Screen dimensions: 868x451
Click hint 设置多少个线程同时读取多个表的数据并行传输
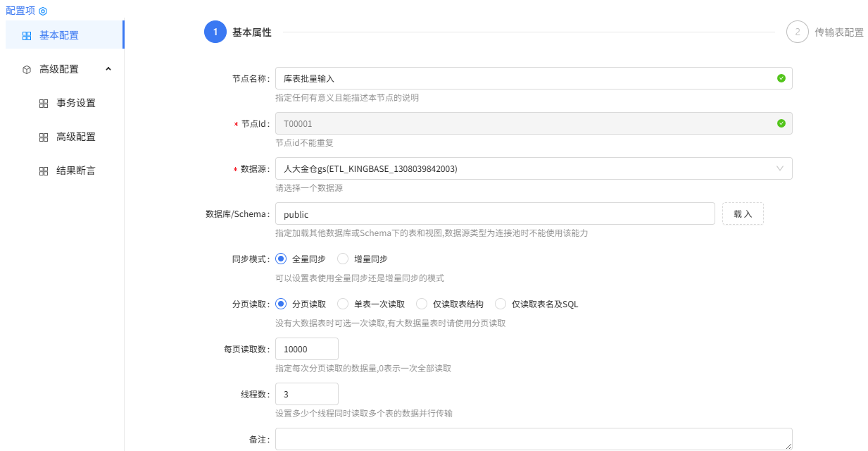(364, 413)
